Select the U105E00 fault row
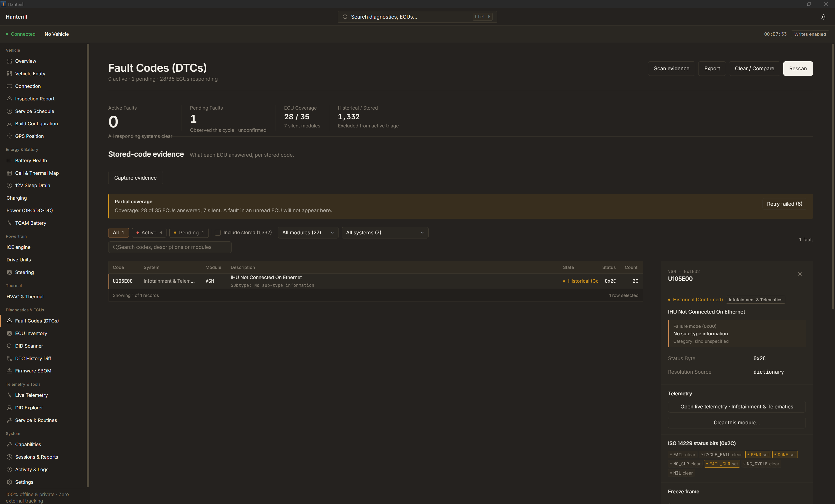Screen dimensions: 835x504 pos(375,281)
